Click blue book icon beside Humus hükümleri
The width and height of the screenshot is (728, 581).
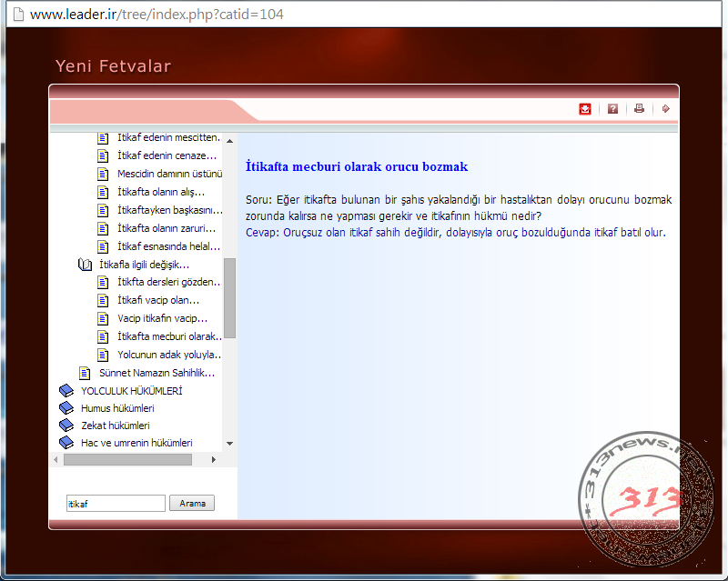[x=66, y=408]
